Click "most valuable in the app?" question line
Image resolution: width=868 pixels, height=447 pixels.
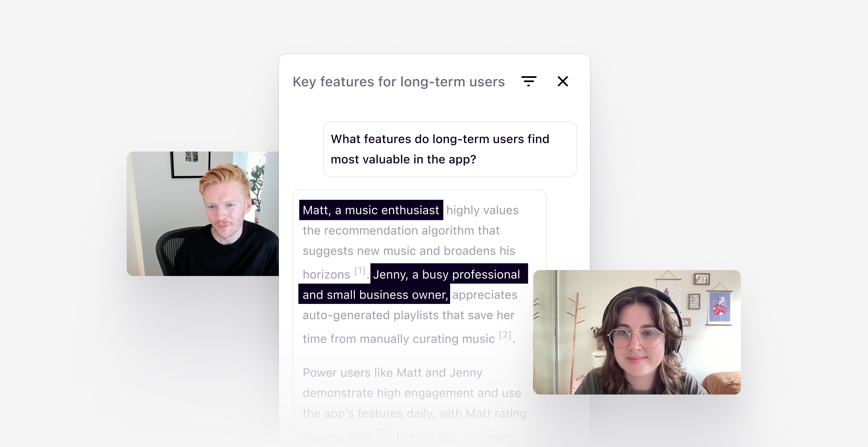403,159
